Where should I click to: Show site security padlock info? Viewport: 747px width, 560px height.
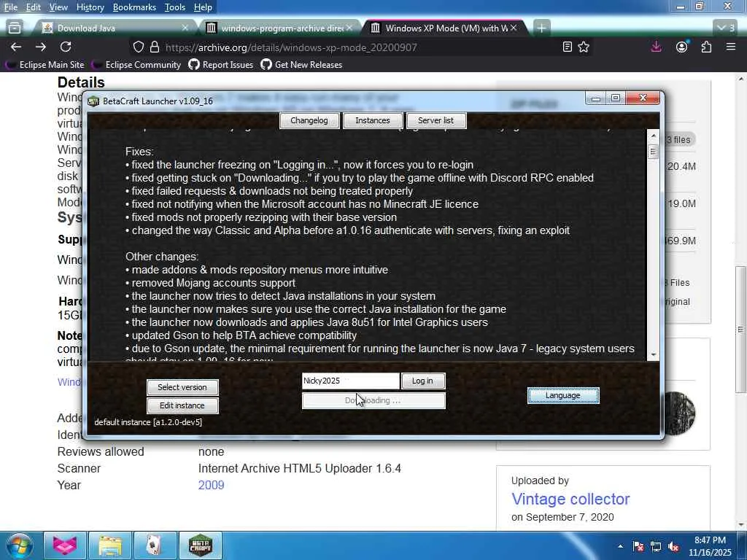154,47
